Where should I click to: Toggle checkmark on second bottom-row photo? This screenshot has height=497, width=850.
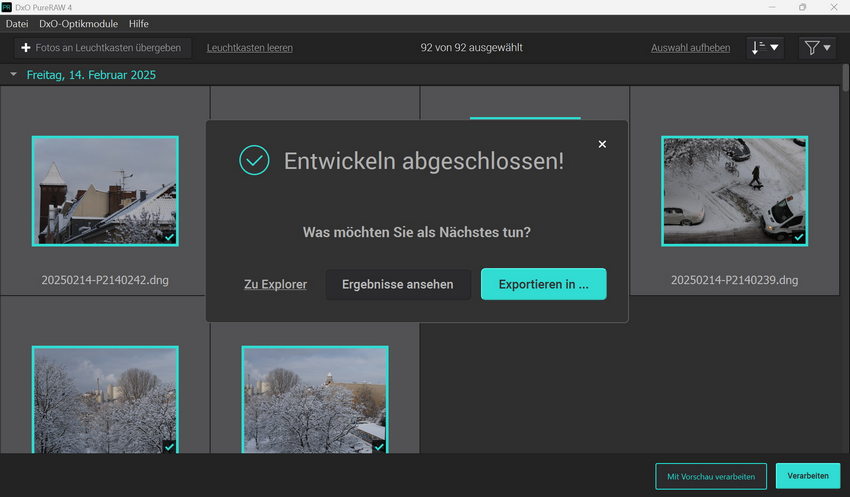[379, 446]
